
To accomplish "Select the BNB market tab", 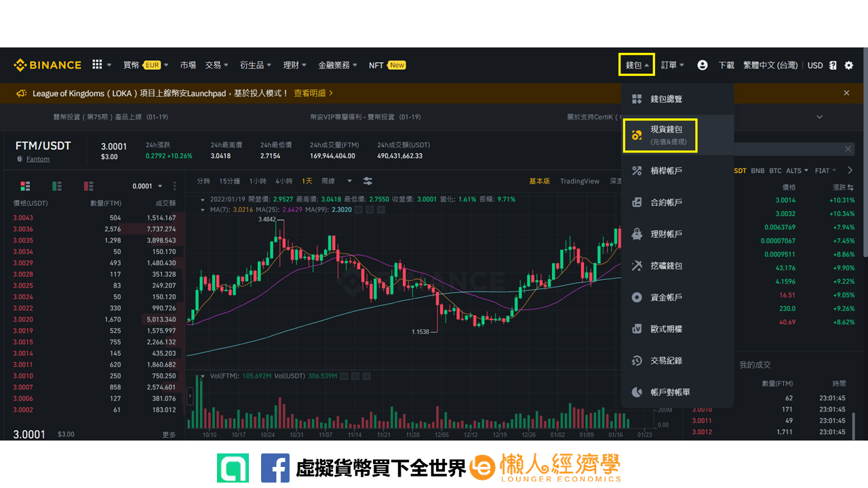I will [757, 171].
